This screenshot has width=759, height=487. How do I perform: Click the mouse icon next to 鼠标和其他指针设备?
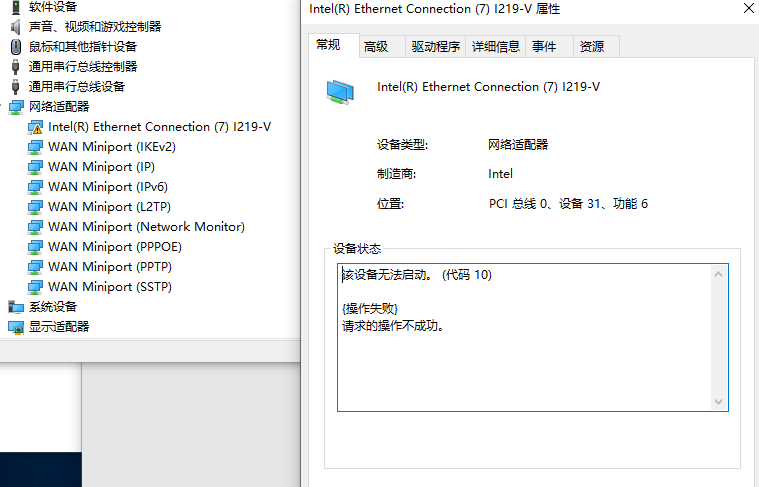(x=16, y=47)
